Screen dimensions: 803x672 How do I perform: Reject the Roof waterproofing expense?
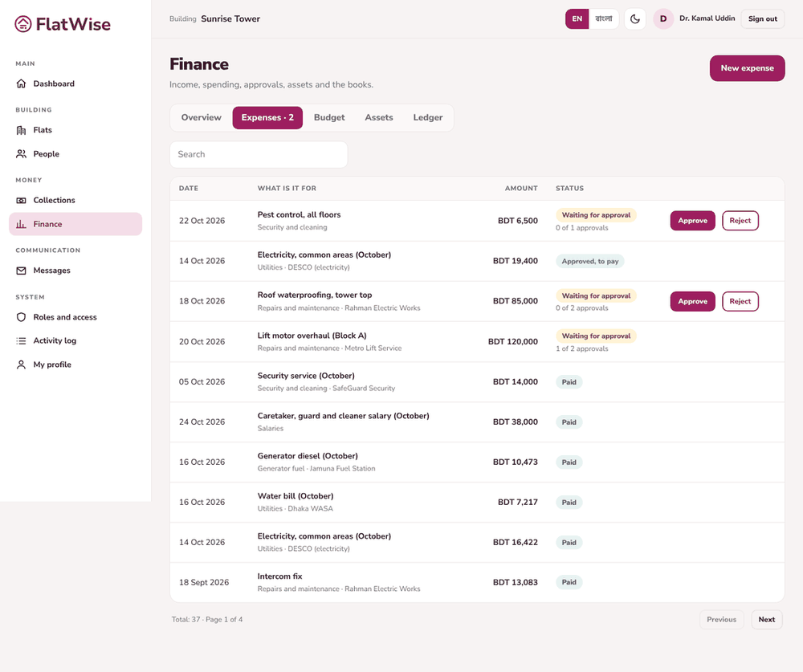740,301
